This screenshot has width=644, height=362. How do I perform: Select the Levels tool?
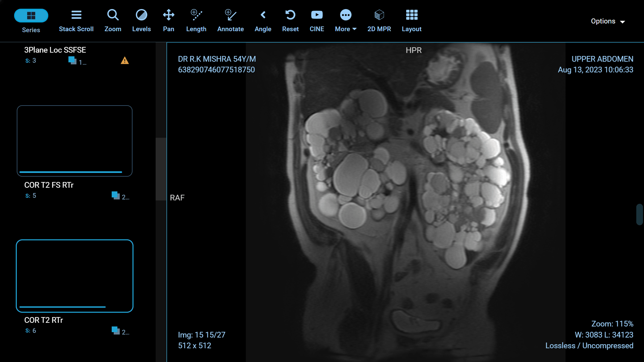pos(141,20)
